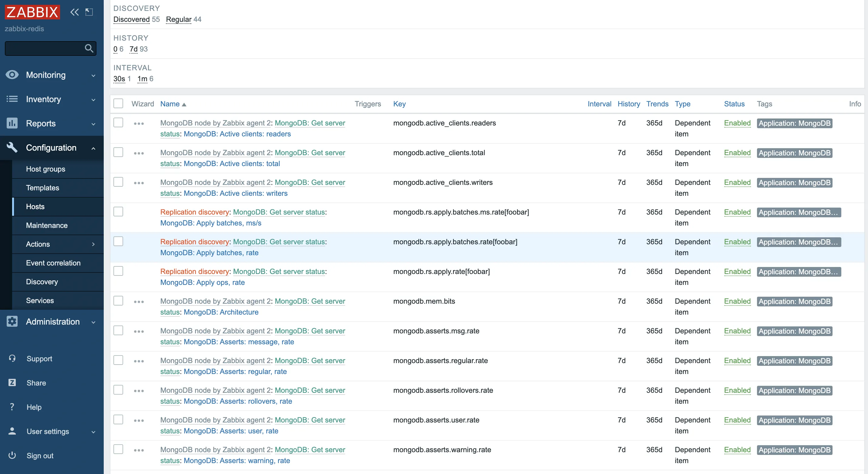Click Application: MongoDB tag on asserts.user.rate row

tap(794, 420)
